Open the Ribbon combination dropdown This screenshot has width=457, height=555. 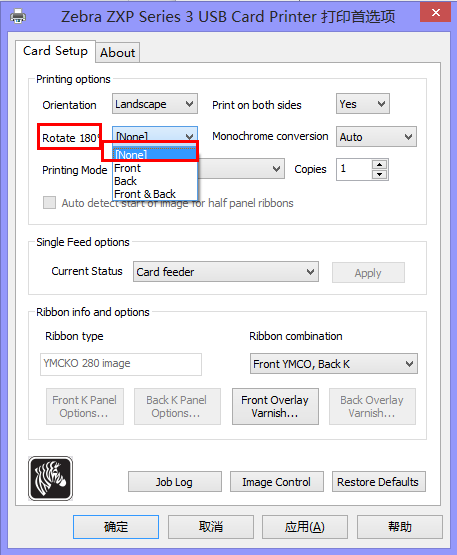click(x=333, y=364)
